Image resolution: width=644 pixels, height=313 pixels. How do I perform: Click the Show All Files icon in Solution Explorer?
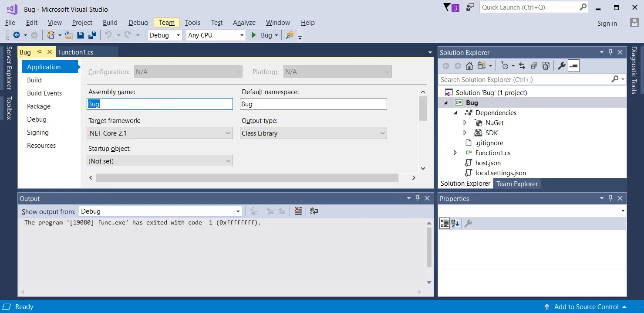[546, 66]
